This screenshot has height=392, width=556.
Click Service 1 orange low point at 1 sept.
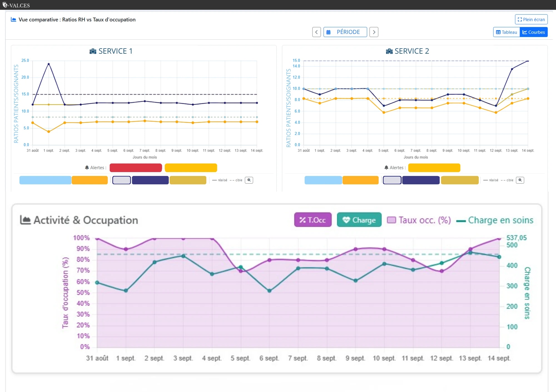(x=49, y=132)
